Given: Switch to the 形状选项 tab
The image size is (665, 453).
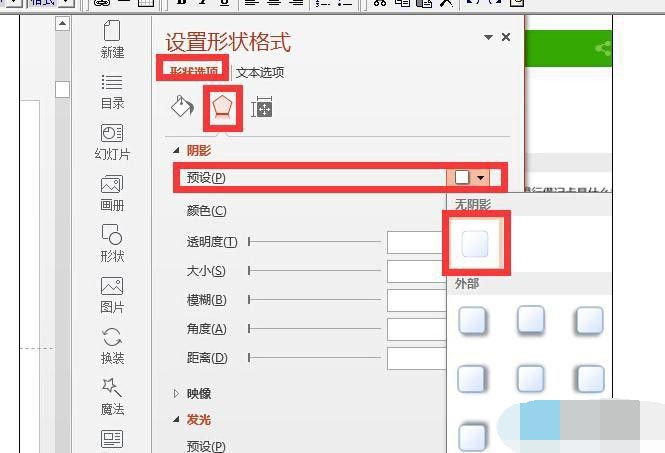Looking at the screenshot, I should coord(193,72).
